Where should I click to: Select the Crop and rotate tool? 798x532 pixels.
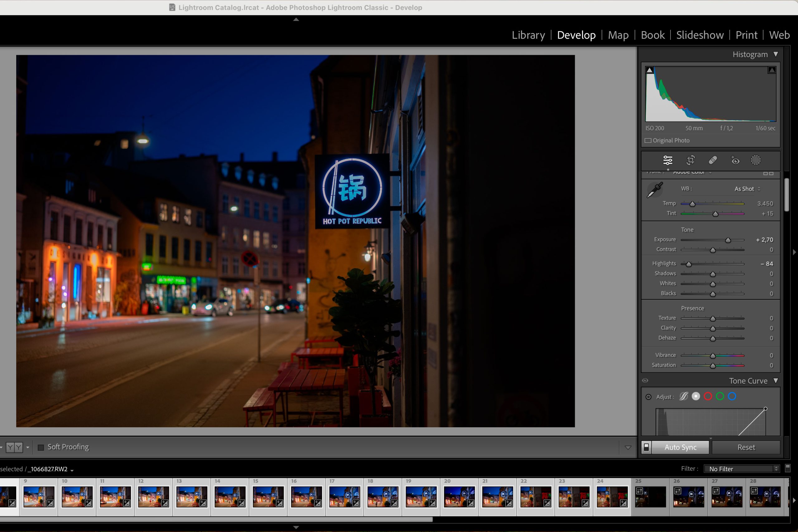click(690, 160)
